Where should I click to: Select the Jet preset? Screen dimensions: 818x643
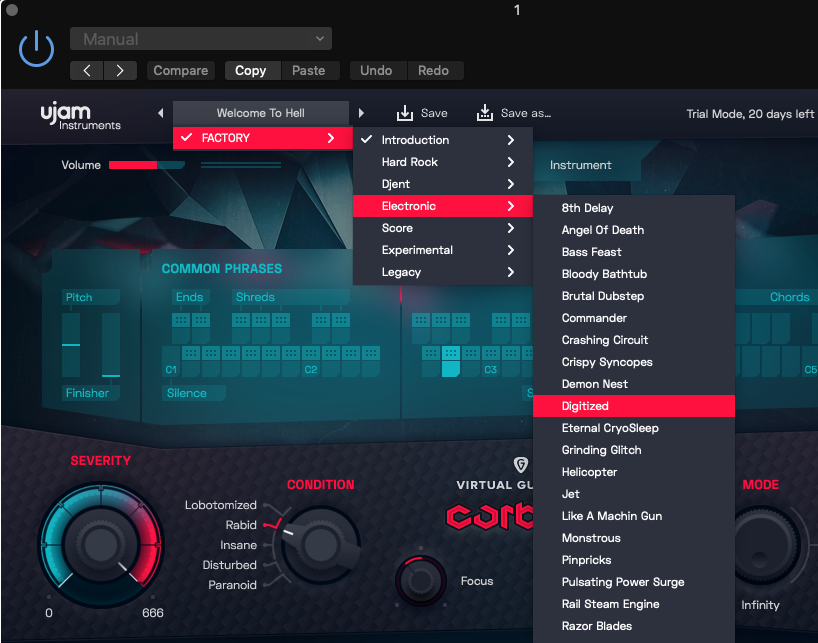pos(634,494)
